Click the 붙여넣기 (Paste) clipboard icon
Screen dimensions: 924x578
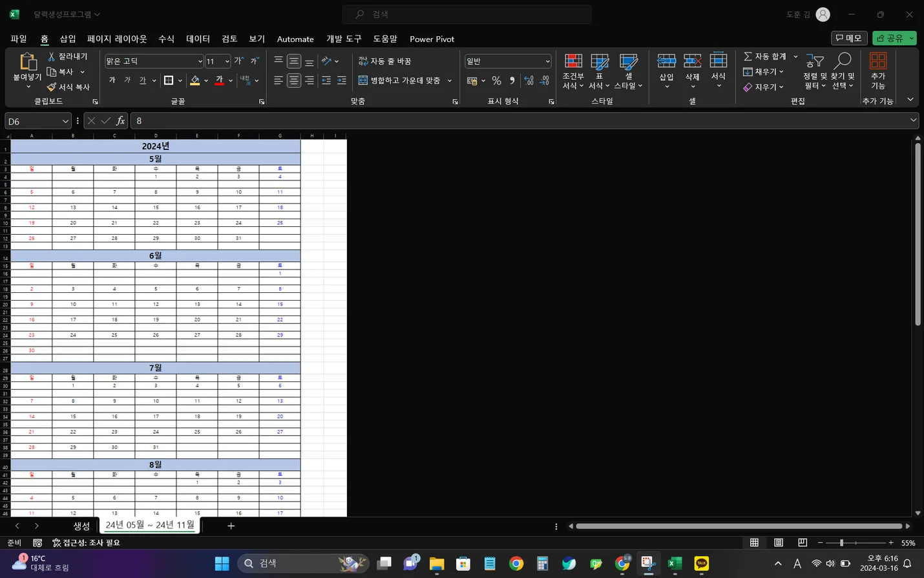click(x=27, y=62)
